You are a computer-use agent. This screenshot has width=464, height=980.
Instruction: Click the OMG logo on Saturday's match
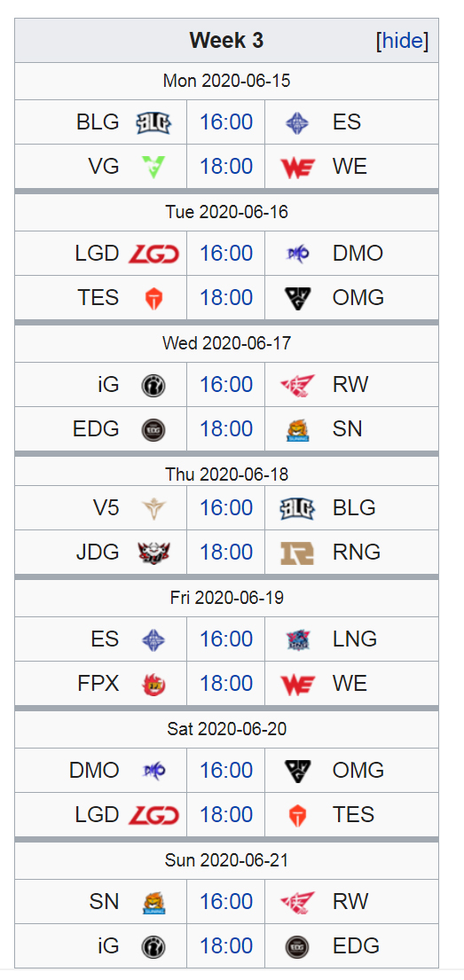click(x=297, y=771)
